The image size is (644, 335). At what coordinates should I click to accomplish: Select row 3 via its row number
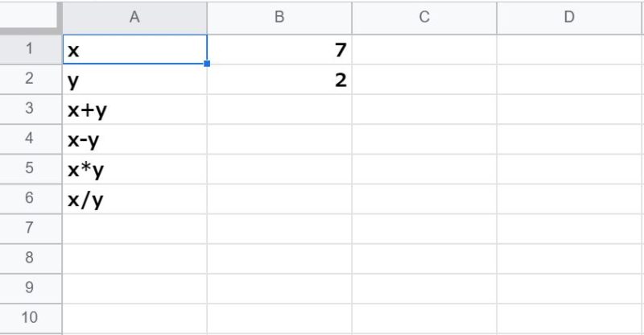[x=30, y=110]
